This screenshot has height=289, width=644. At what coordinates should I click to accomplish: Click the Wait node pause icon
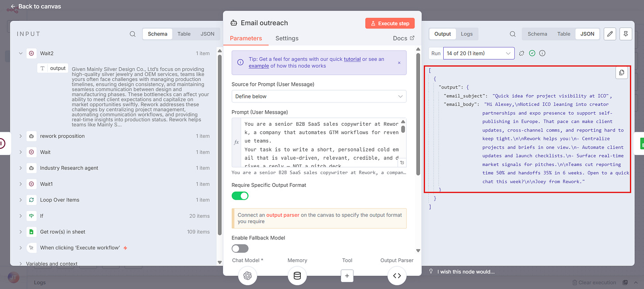click(31, 152)
